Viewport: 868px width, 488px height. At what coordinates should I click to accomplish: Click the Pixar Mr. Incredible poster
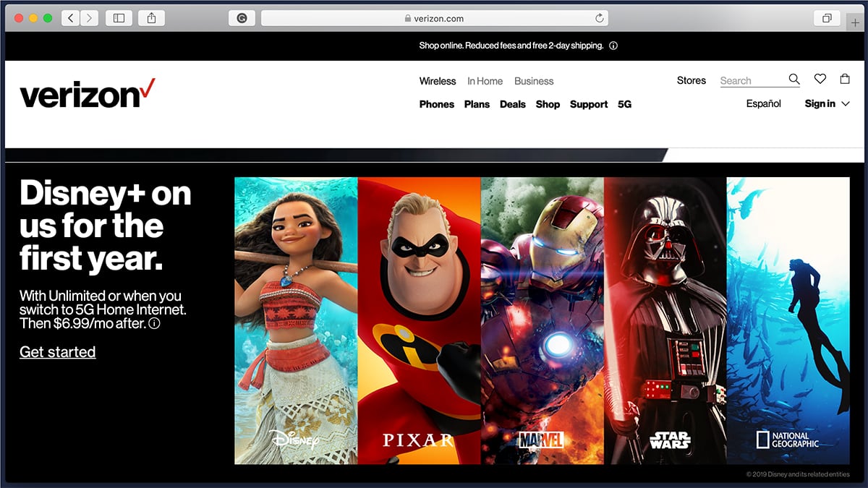420,320
